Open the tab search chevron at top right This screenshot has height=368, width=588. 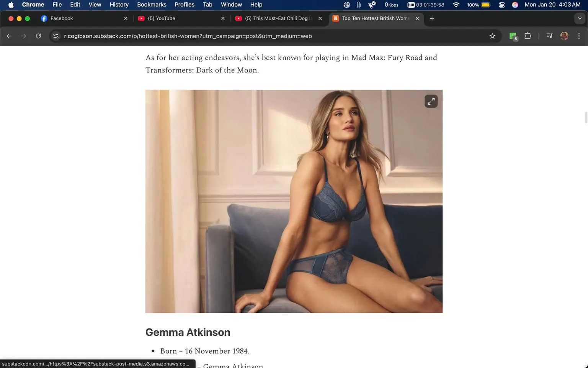579,18
